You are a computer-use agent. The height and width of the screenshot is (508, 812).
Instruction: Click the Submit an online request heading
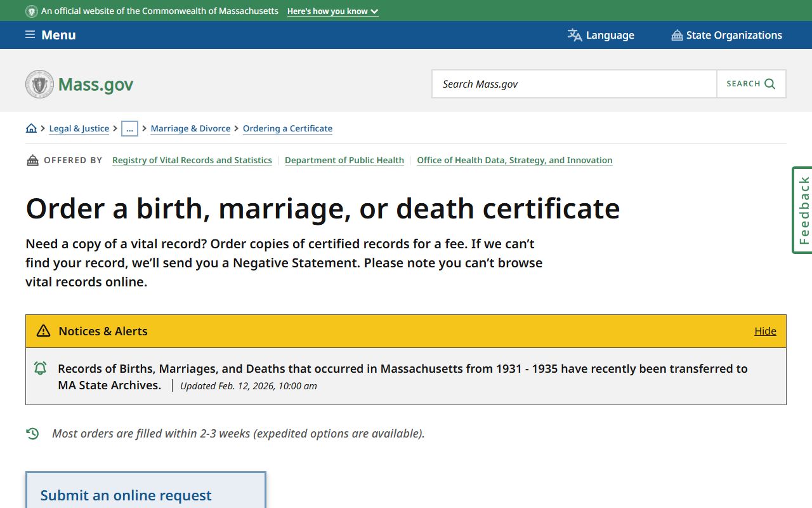pos(126,495)
